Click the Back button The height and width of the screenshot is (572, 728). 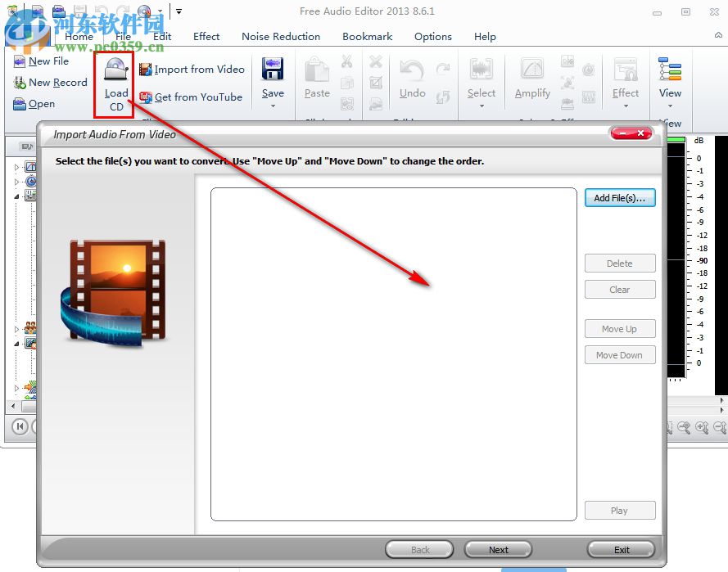coord(420,550)
